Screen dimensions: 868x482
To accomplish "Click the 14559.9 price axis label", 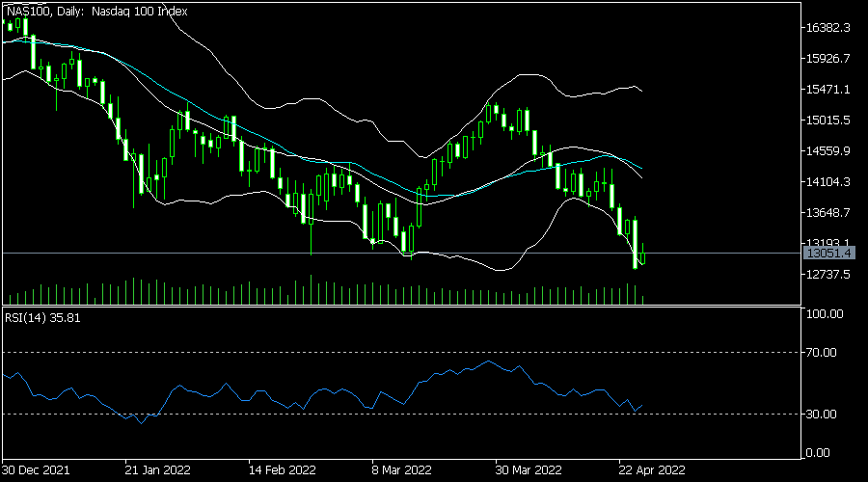I will pos(828,151).
